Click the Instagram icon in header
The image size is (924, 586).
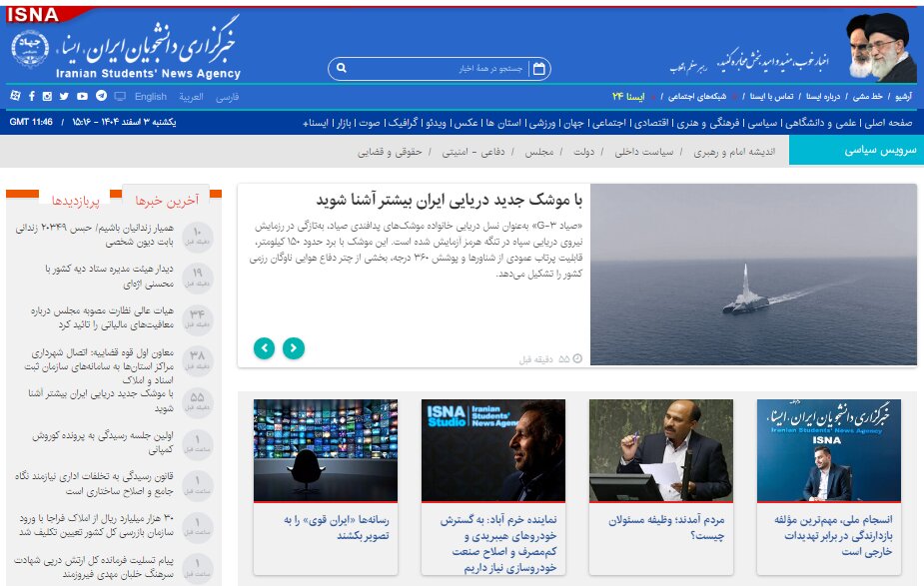coord(47,97)
